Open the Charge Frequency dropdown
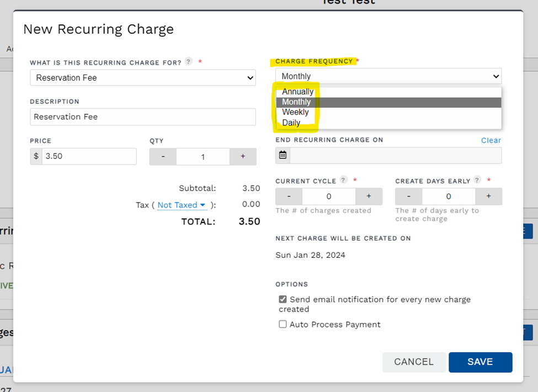Viewport: 538px width, 392px height. tap(388, 76)
